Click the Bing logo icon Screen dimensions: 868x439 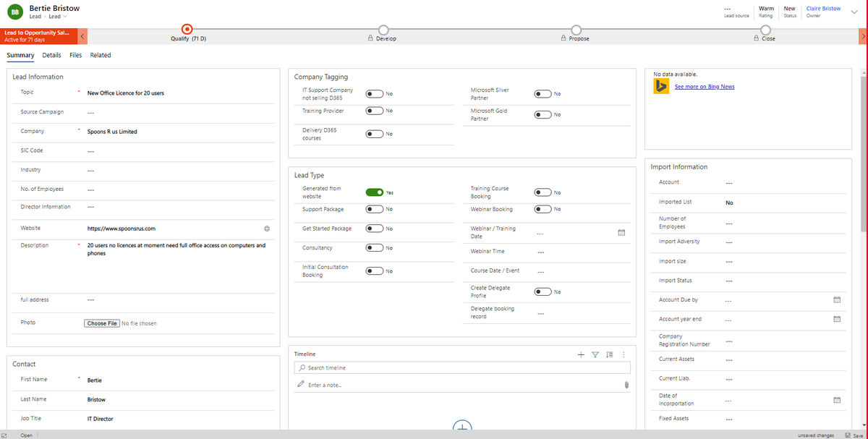pyautogui.click(x=661, y=87)
